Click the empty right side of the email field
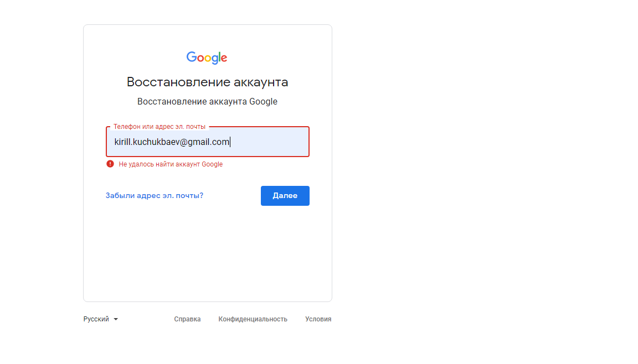Image resolution: width=638 pixels, height=364 pixels. coord(271,142)
